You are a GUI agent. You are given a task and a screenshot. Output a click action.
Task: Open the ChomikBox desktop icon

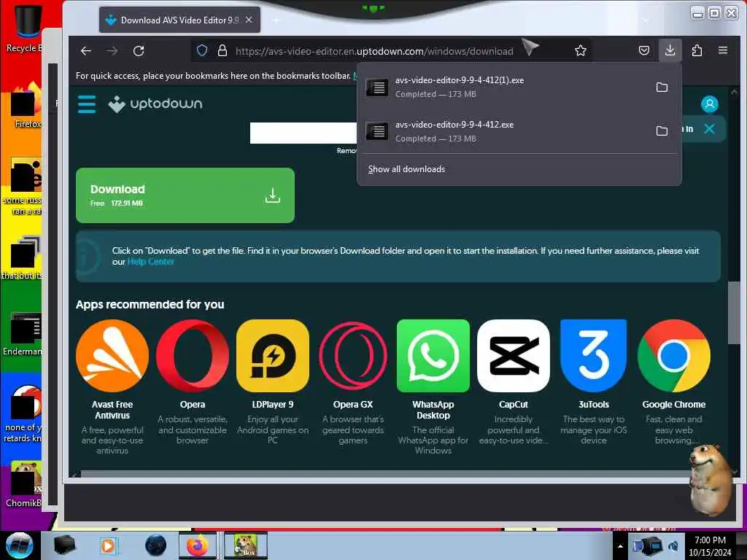click(x=25, y=484)
